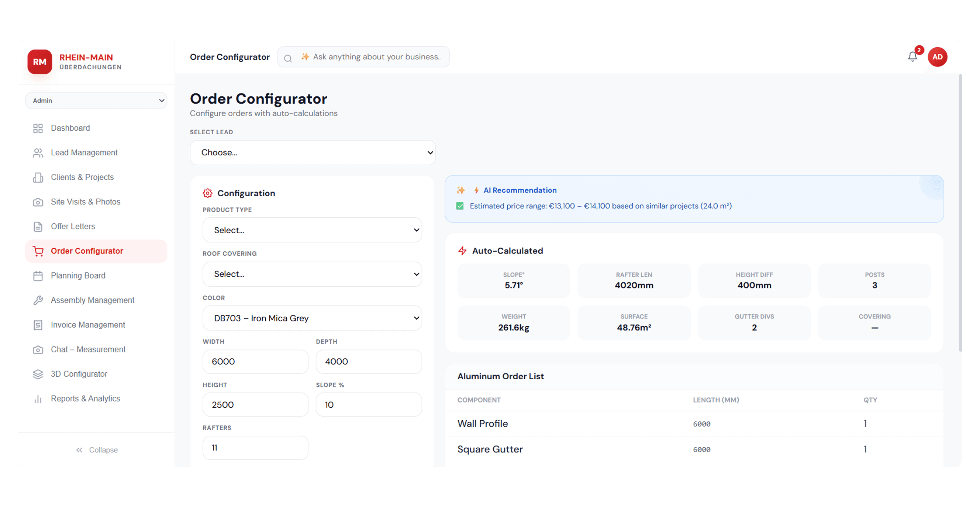Click the Chat – Measurement camera icon

pyautogui.click(x=38, y=349)
